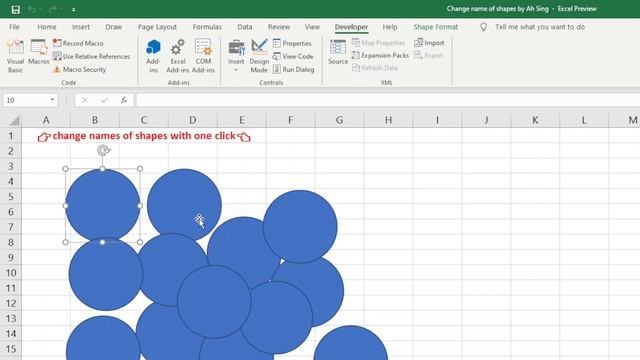Click the rotation handle of selected circle
The image size is (640, 360).
click(103, 150)
